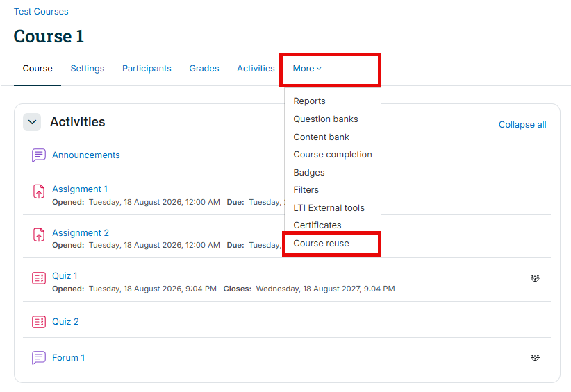Viewport: 571px width, 392px height.
Task: Select Question banks menu entry
Action: (x=326, y=119)
